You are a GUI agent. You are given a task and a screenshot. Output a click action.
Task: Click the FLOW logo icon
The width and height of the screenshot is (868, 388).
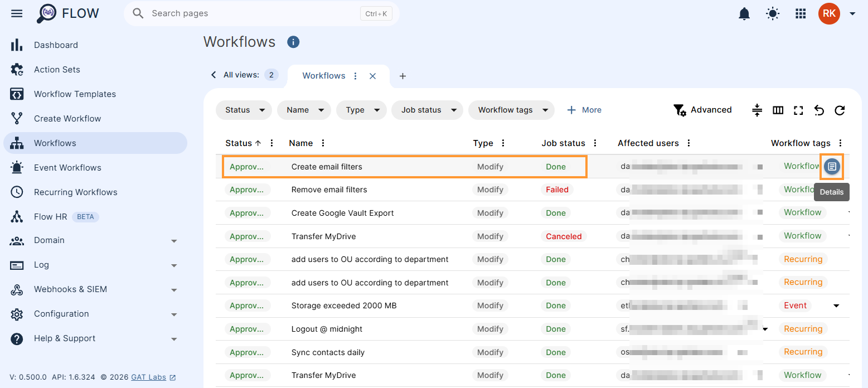47,13
